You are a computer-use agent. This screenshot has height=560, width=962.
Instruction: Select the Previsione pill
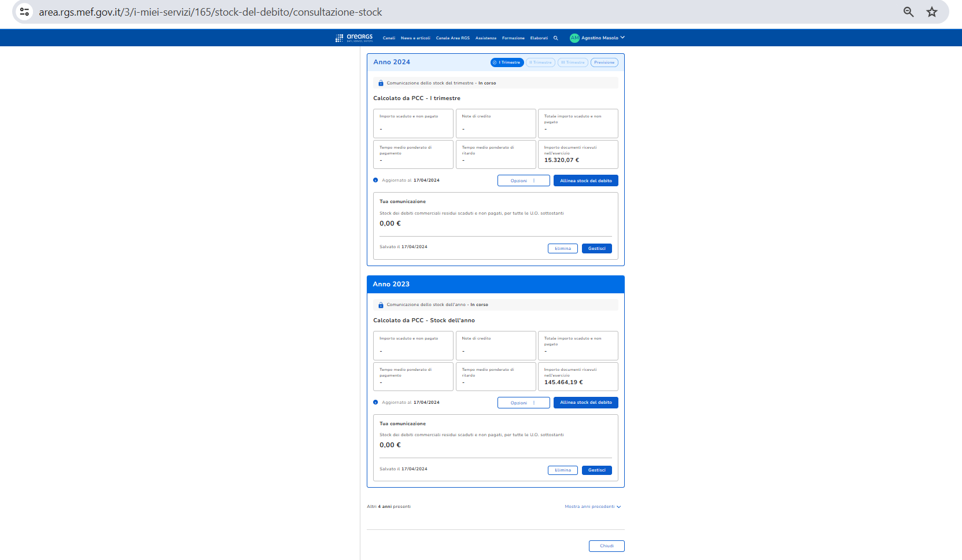604,62
